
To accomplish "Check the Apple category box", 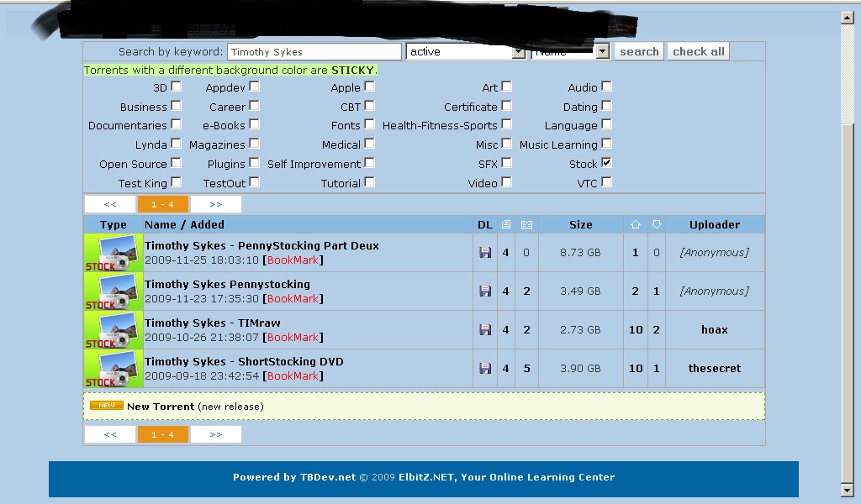I will coord(370,87).
